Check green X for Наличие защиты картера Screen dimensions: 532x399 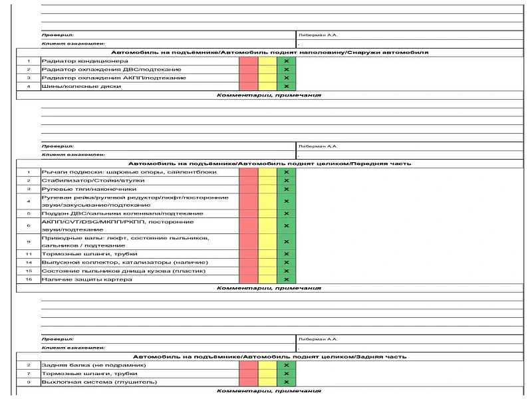tap(286, 279)
